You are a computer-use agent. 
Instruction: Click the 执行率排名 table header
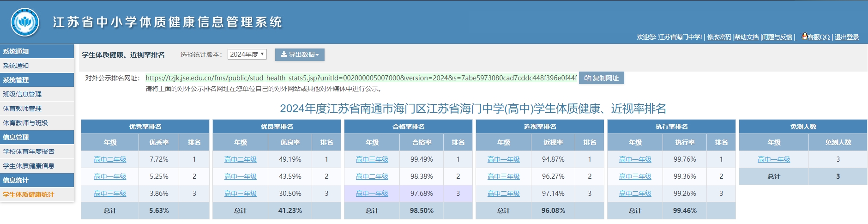[671, 127]
